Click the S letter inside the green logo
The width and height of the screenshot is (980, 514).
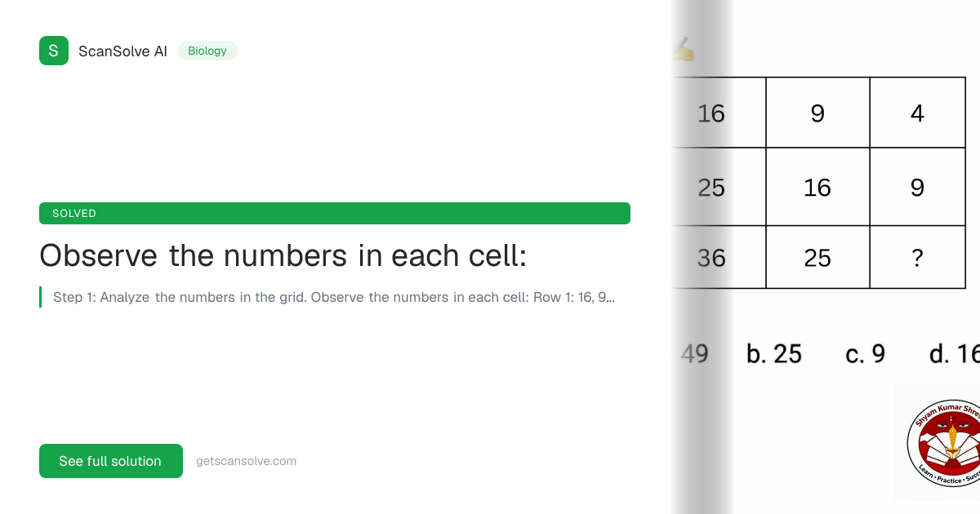54,51
